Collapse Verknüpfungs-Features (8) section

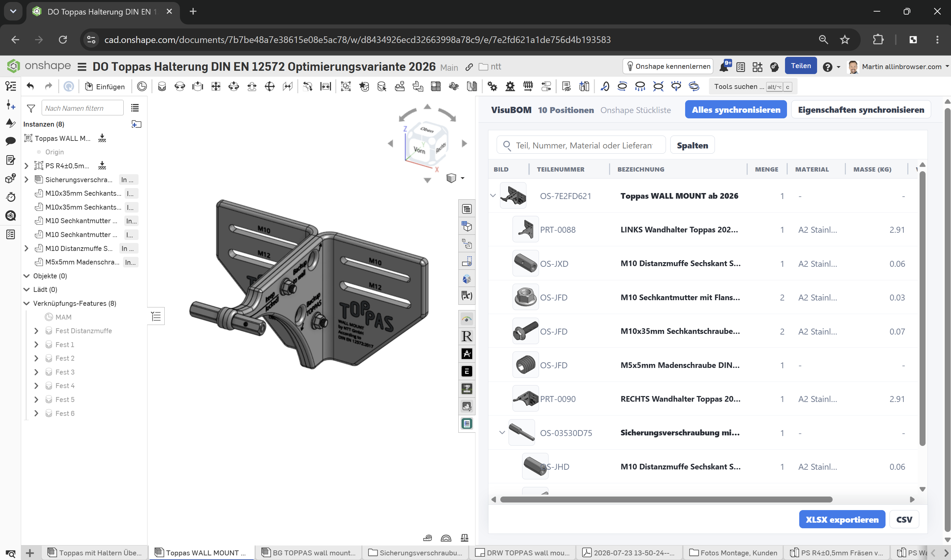tap(26, 303)
